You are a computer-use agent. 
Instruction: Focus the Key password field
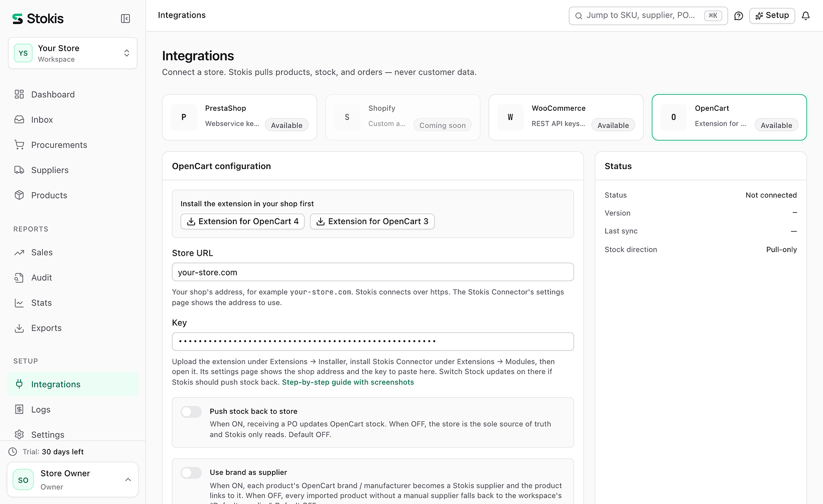click(x=373, y=342)
